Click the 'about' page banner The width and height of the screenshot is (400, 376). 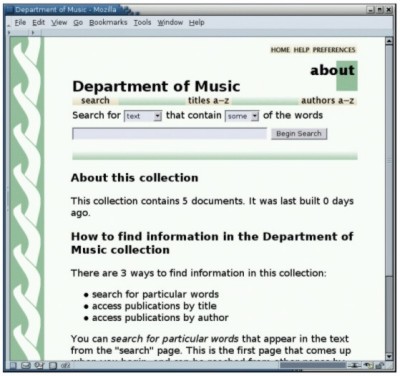pyautogui.click(x=333, y=75)
